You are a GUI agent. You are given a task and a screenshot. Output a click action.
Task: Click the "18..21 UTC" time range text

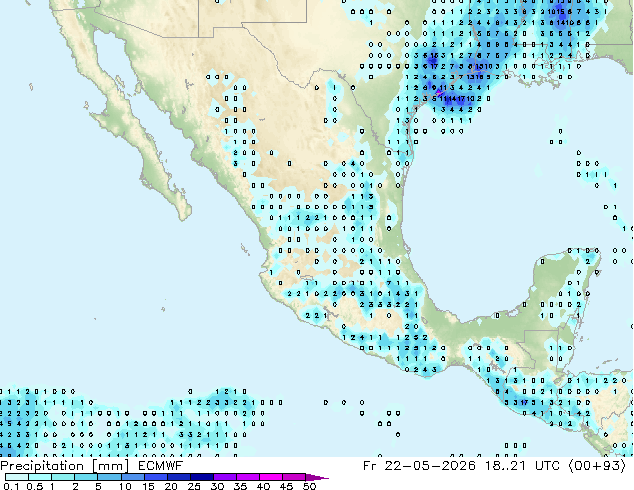(522, 466)
